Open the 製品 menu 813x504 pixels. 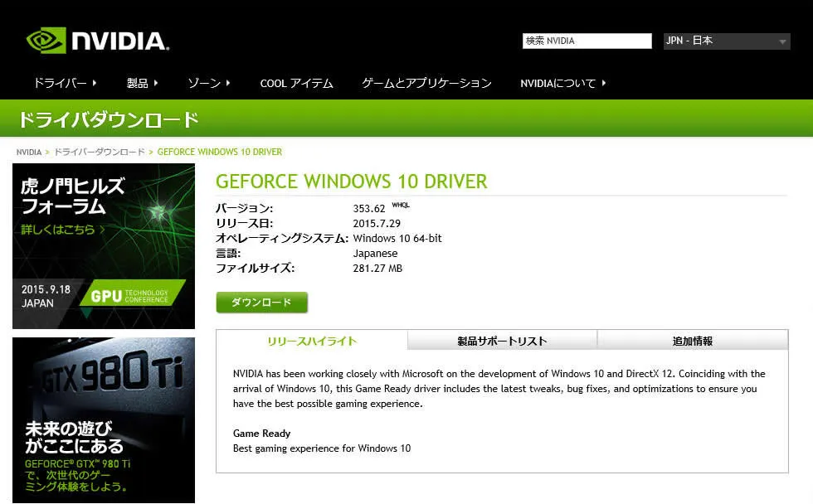coord(142,83)
